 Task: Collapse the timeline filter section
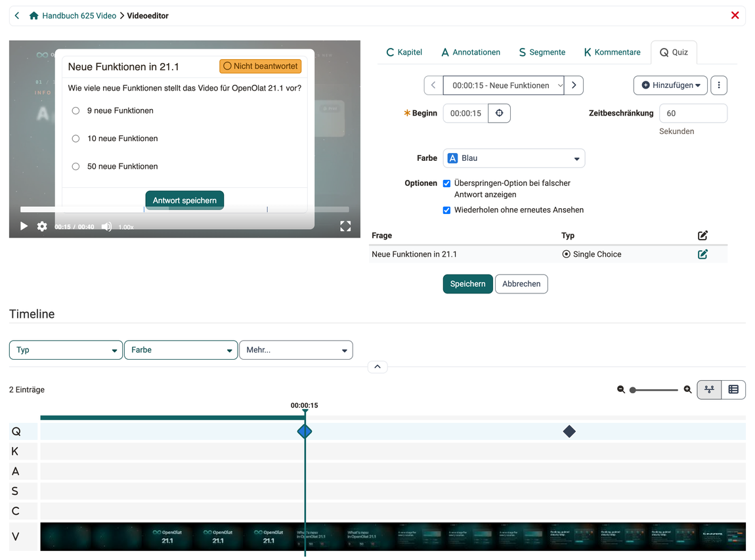coord(377,367)
